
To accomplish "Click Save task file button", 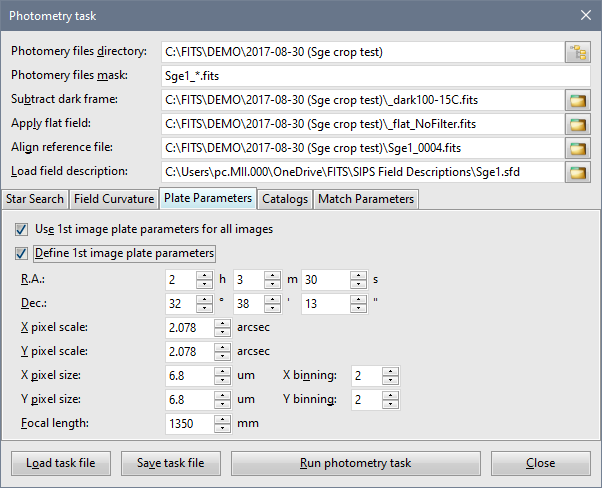I will (171, 463).
